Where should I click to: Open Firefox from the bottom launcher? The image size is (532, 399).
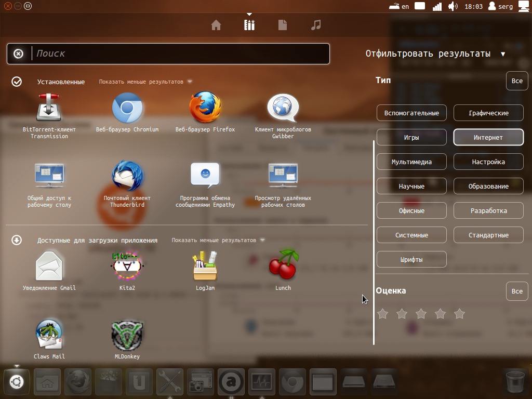coord(78,382)
